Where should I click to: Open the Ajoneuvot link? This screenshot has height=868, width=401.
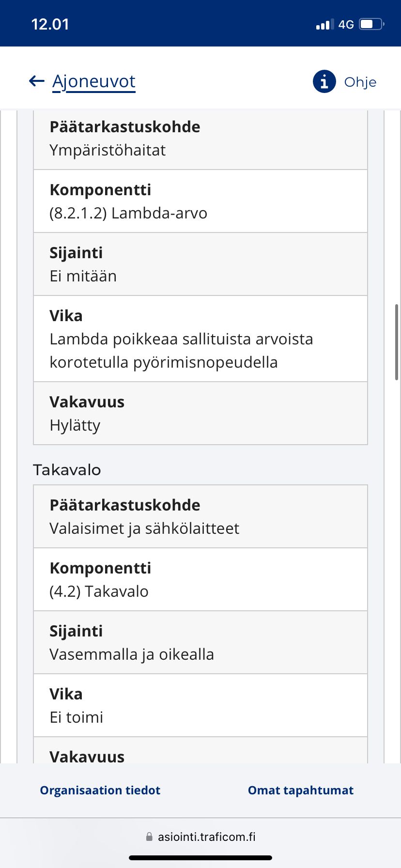[x=94, y=82]
